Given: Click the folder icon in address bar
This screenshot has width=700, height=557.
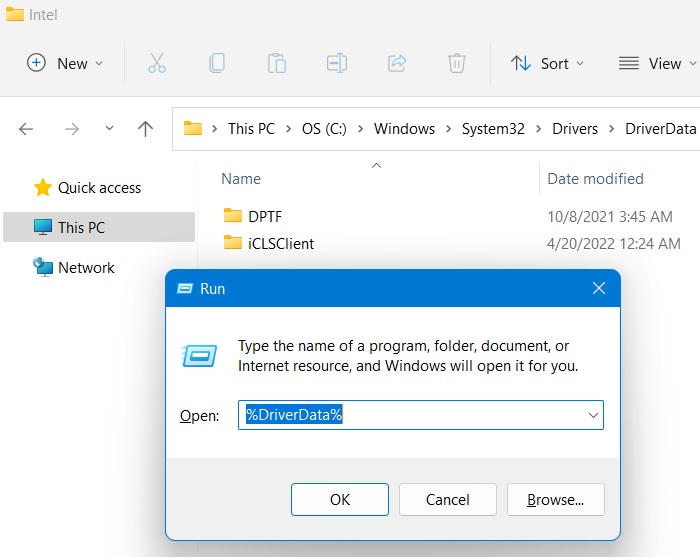Looking at the screenshot, I should 193,129.
